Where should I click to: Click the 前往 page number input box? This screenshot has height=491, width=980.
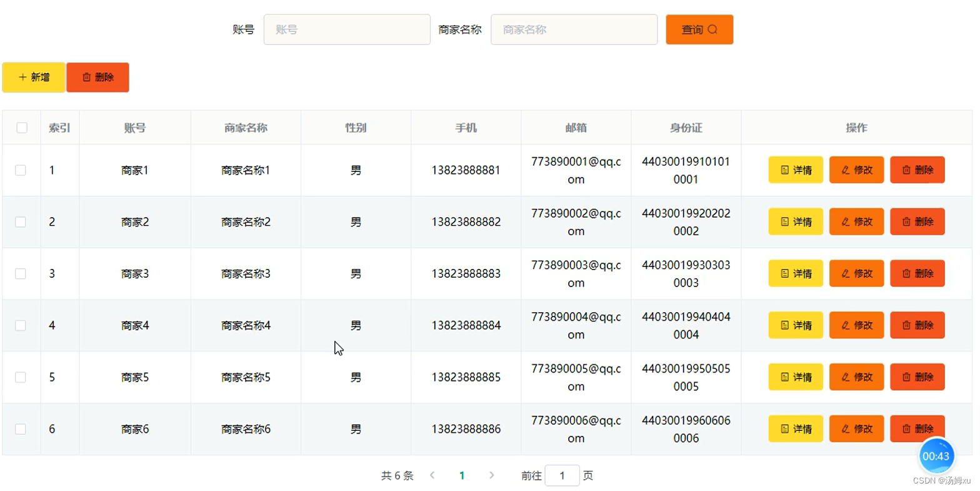562,475
